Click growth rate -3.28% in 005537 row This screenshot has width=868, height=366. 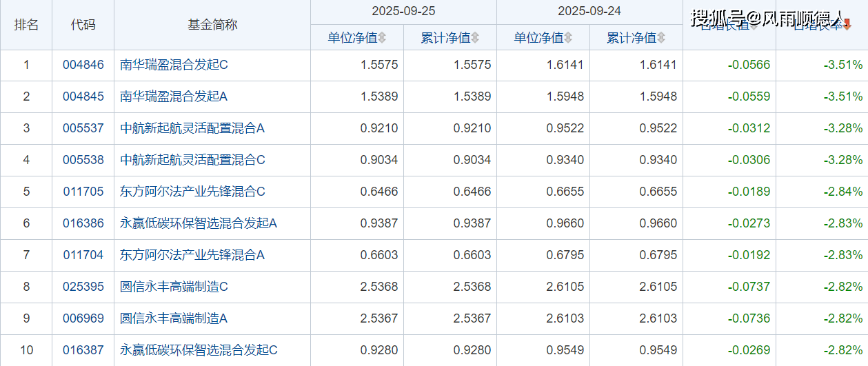pos(843,128)
